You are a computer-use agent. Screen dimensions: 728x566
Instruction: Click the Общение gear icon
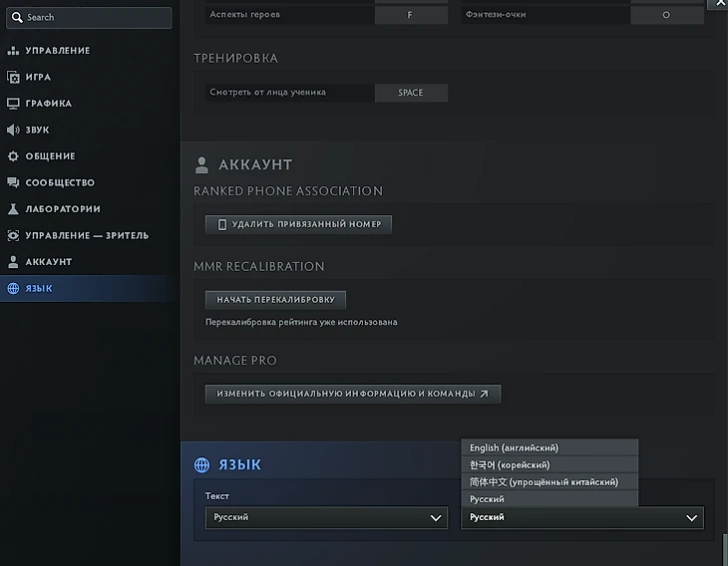coord(13,156)
